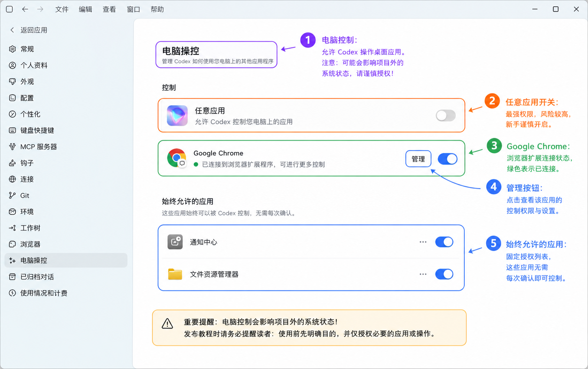The width and height of the screenshot is (588, 369).
Task: Open the 文件 menu
Action: [x=62, y=9]
